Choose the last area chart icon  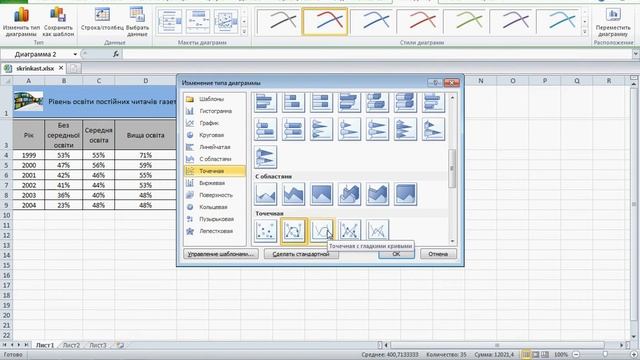(x=405, y=194)
